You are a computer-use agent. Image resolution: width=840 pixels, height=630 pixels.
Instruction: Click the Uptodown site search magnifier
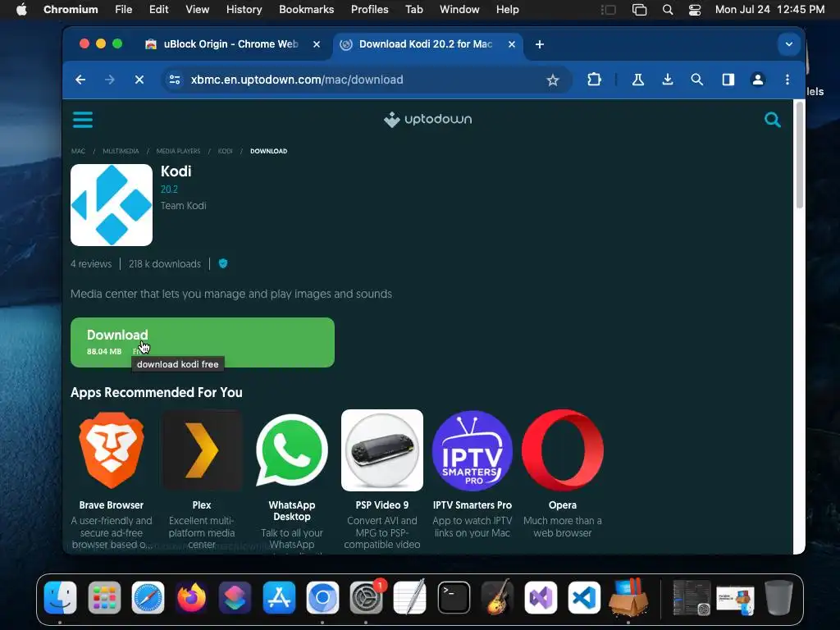pyautogui.click(x=772, y=120)
